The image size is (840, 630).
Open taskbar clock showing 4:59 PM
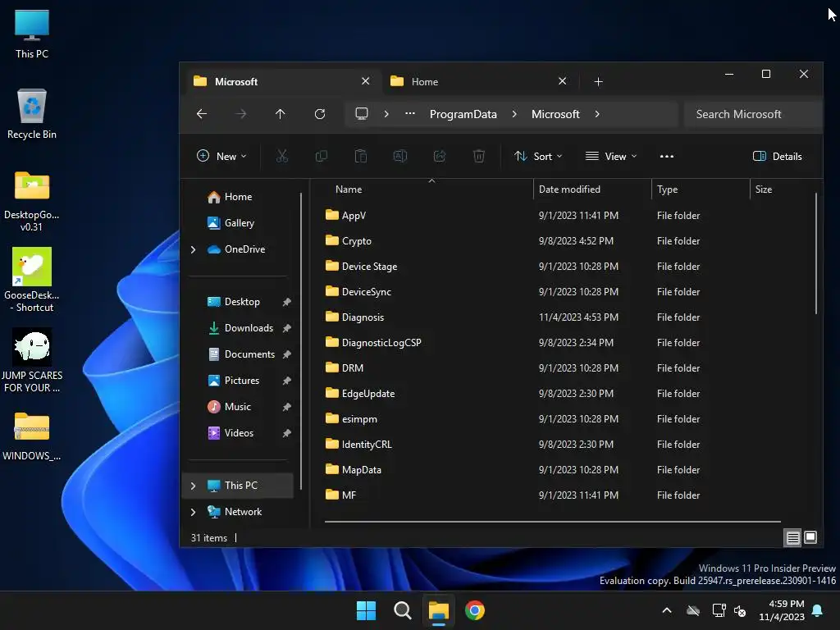coord(782,610)
